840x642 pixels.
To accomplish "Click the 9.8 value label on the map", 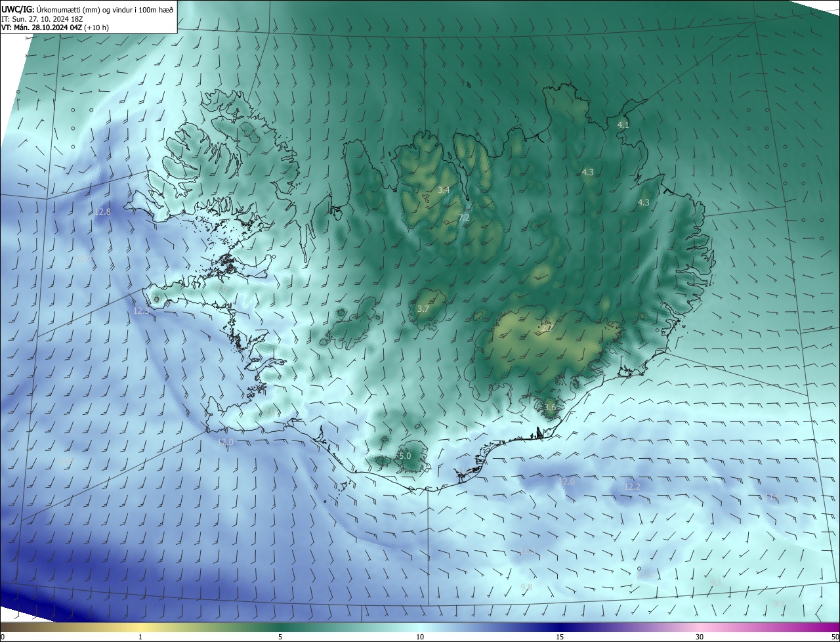I will (x=526, y=587).
